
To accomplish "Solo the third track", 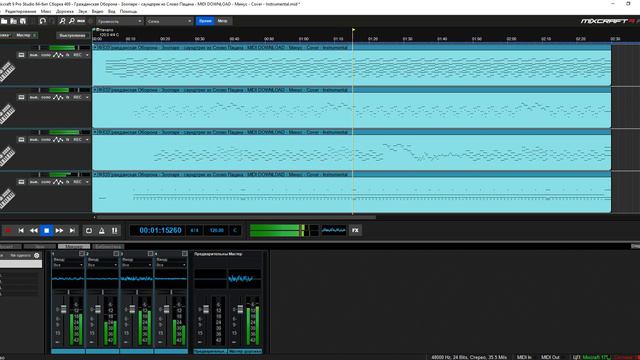I will (x=46, y=140).
